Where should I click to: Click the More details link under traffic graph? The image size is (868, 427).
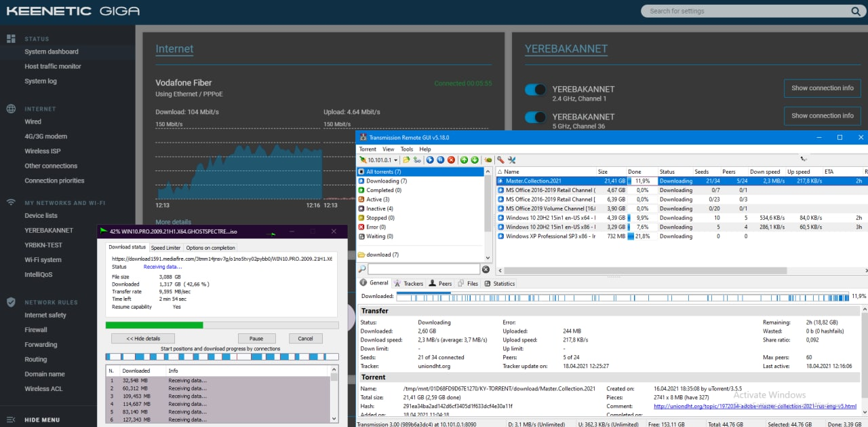(173, 222)
